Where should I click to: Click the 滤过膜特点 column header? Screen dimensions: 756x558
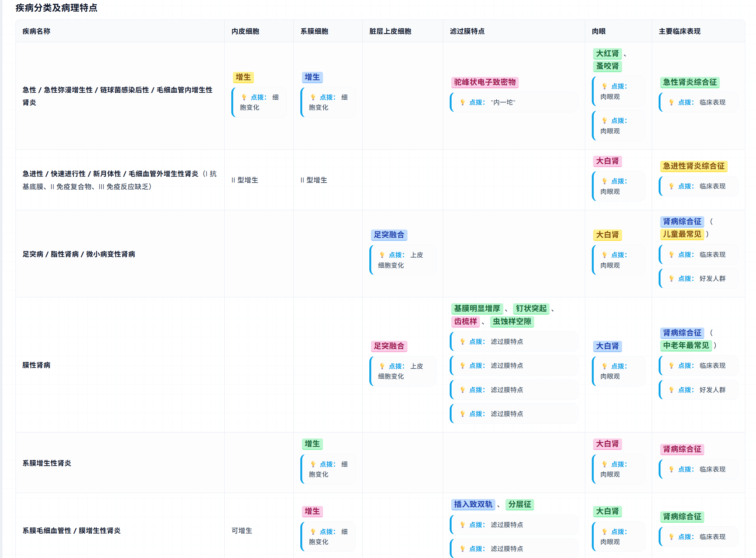(x=467, y=31)
